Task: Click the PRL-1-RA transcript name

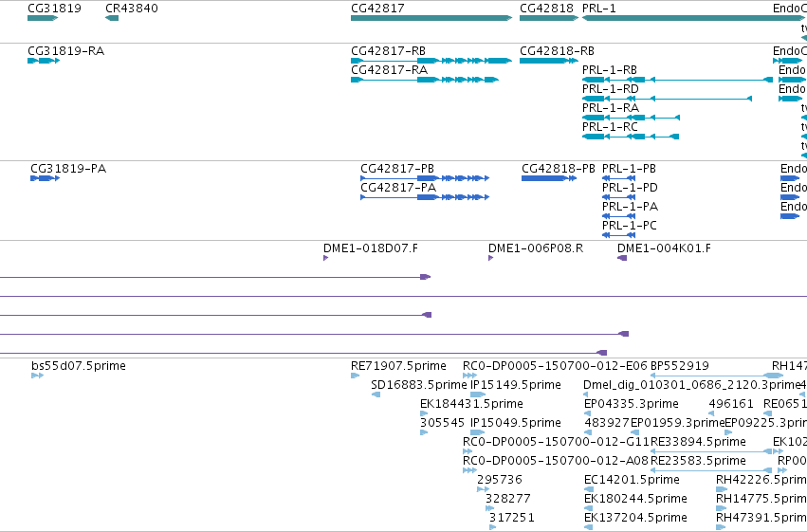Action: (611, 108)
